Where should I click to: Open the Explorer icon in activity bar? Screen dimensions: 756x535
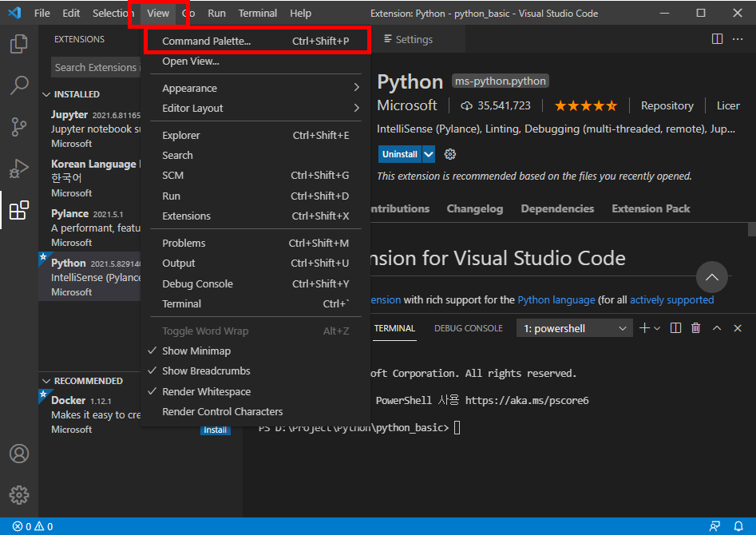coord(19,44)
